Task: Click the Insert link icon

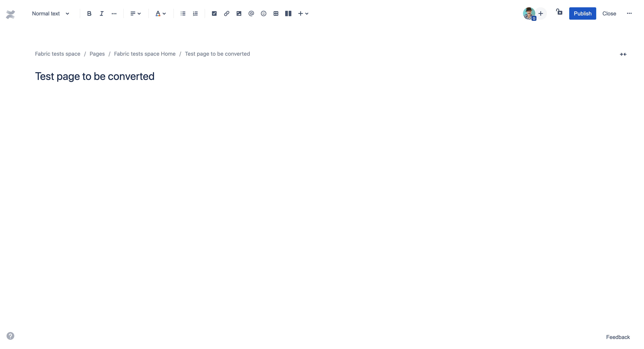Action: click(226, 13)
